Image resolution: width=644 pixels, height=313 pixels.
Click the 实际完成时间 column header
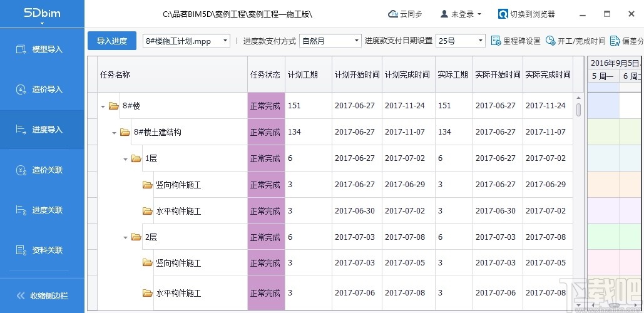(548, 74)
